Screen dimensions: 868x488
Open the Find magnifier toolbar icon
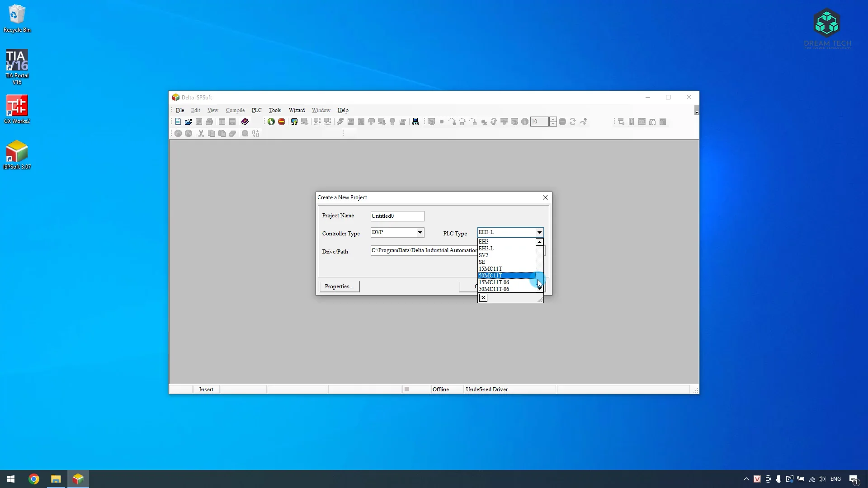point(244,134)
